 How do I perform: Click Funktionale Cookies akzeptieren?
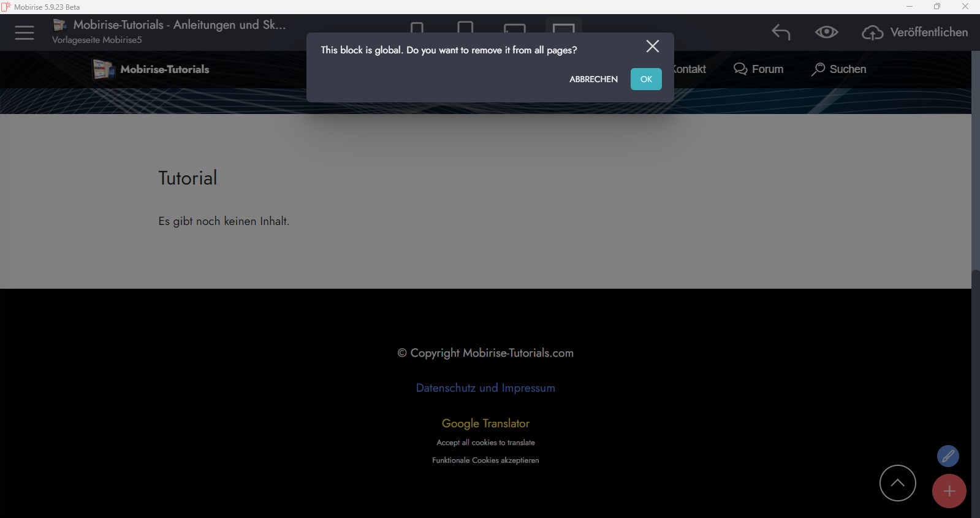485,460
